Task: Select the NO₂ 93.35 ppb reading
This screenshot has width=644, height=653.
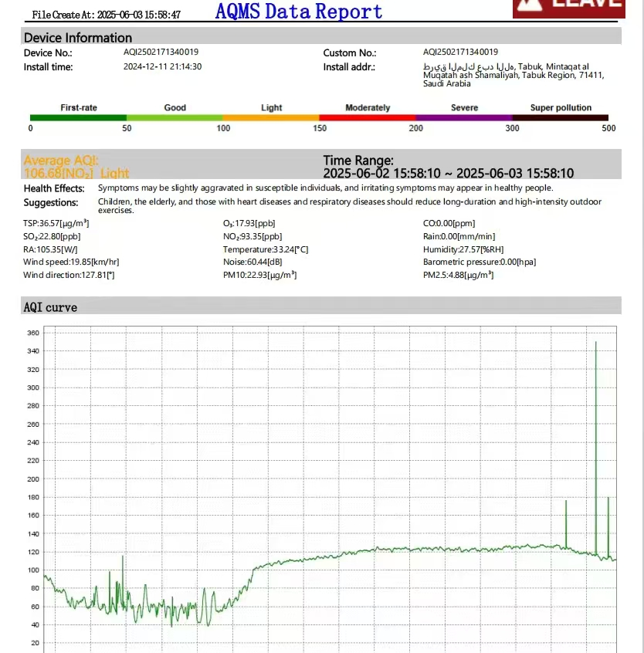Action: point(253,236)
